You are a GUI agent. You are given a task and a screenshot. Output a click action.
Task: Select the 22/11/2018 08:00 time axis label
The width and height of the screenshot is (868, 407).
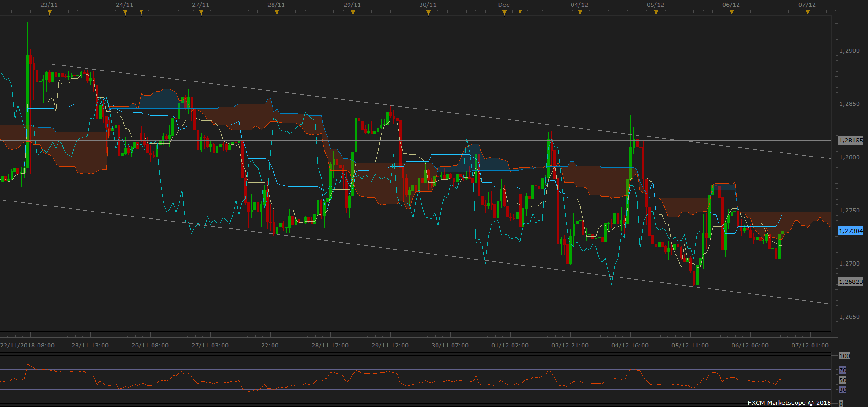[27, 346]
